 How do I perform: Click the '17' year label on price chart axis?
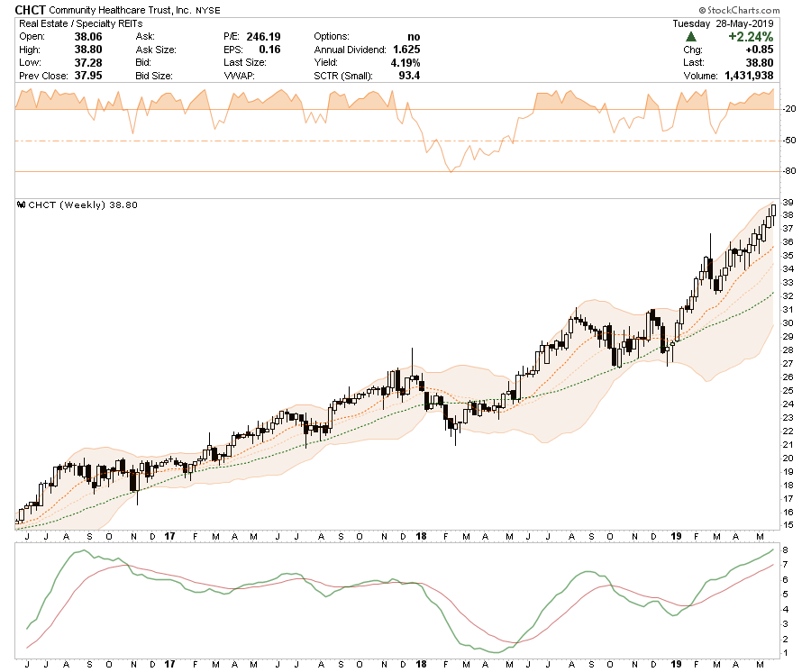[x=169, y=536]
